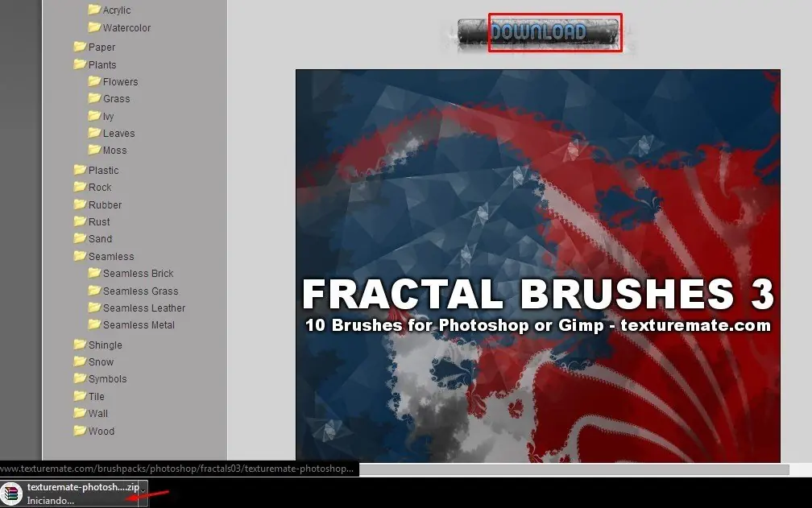Select the Symbols category link
Screen dimensions: 812x508
pos(107,378)
